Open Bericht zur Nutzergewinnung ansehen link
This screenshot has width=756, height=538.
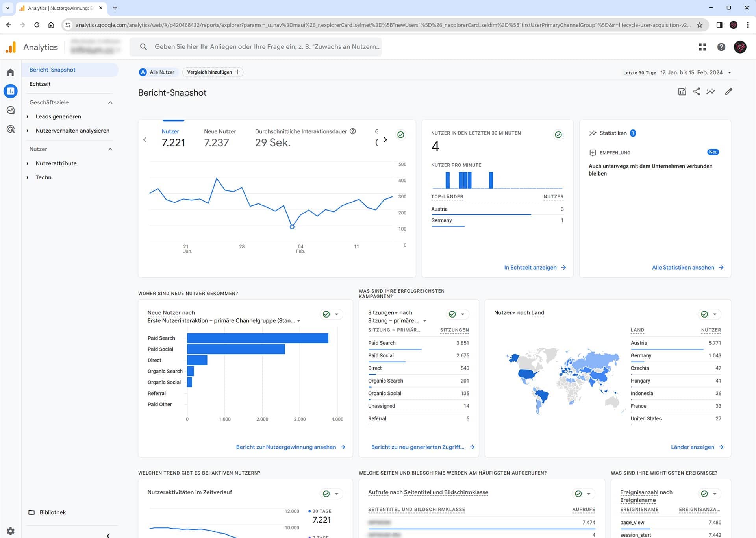point(291,447)
